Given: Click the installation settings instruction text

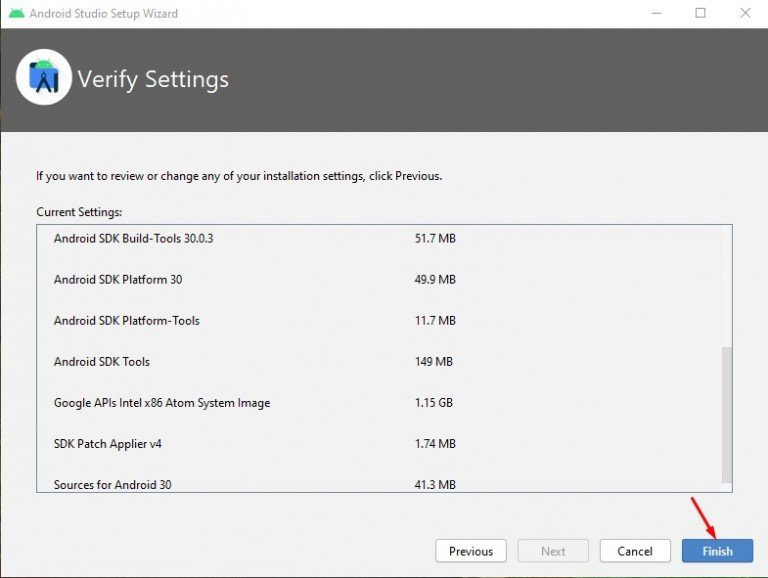Looking at the screenshot, I should point(239,176).
